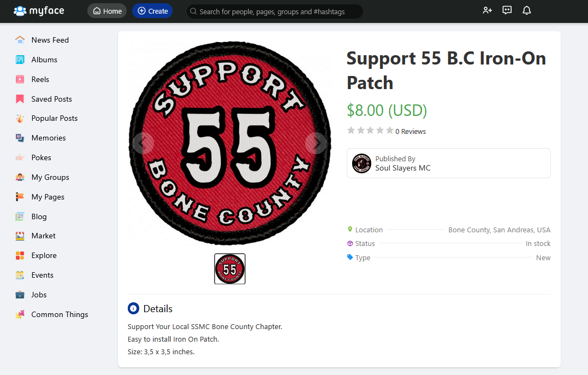Go to Saved Posts in sidebar
This screenshot has height=375, width=588.
pyautogui.click(x=51, y=99)
